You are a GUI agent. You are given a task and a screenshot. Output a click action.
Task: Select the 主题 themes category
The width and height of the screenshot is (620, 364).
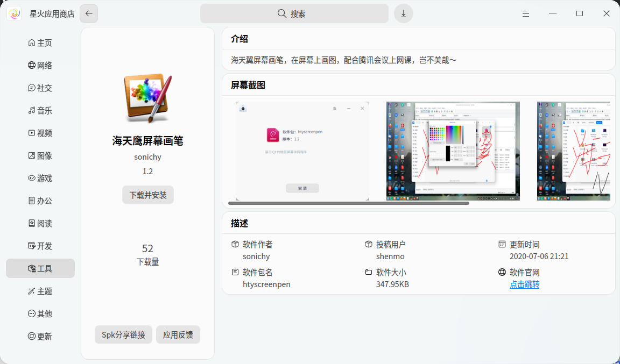(40, 291)
